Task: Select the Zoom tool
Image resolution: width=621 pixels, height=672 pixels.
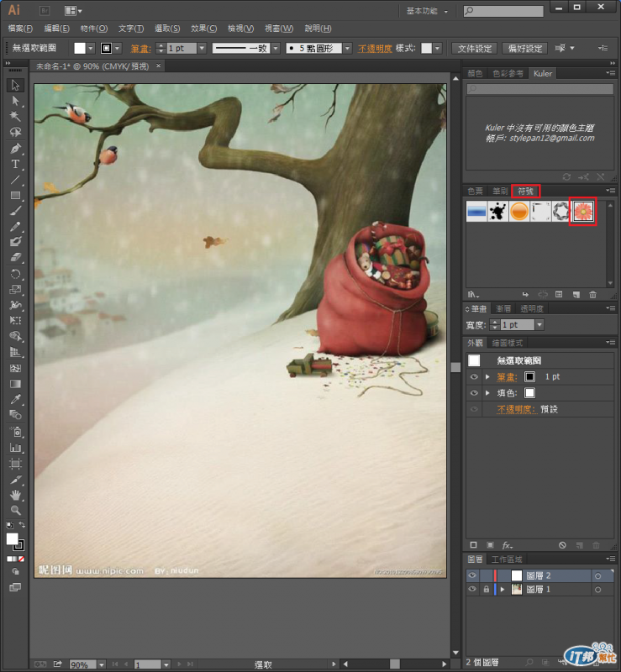Action: click(x=15, y=511)
